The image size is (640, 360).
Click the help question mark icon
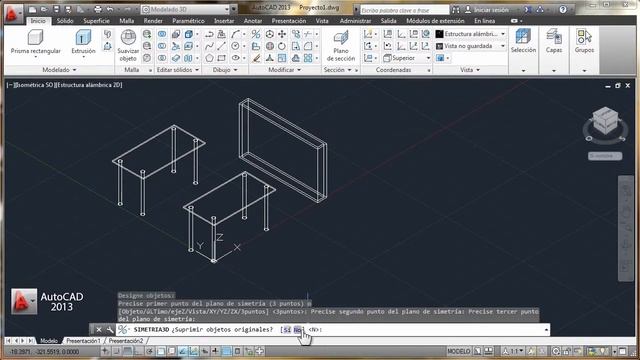tap(563, 9)
